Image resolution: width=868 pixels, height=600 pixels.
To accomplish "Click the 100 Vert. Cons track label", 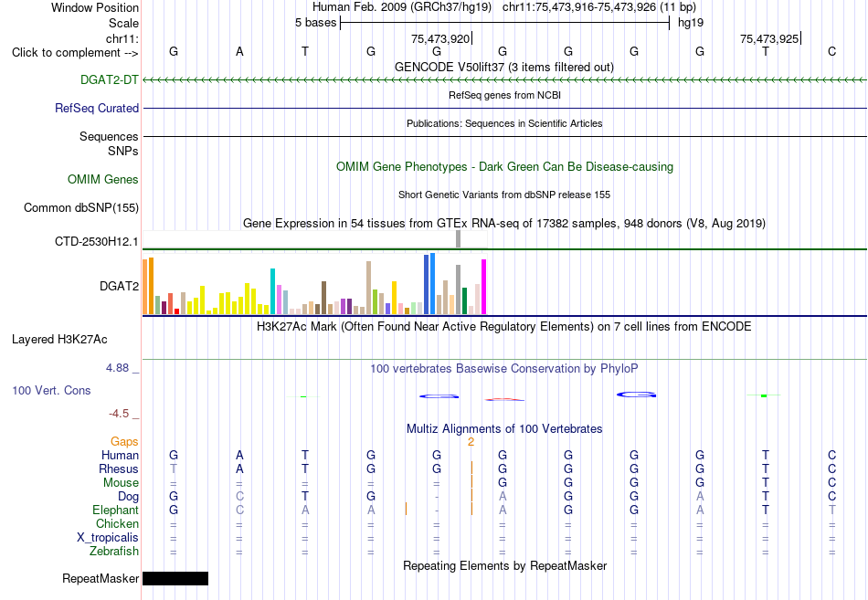I will pos(51,390).
